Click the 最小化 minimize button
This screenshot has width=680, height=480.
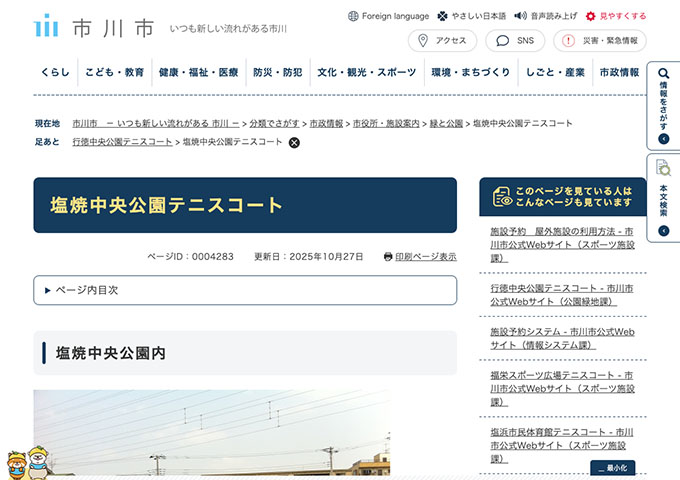coord(612,468)
